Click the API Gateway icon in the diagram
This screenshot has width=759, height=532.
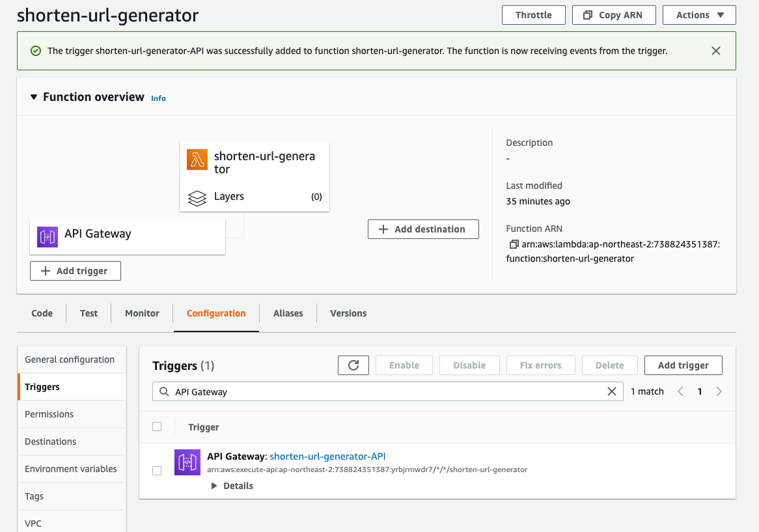click(48, 237)
